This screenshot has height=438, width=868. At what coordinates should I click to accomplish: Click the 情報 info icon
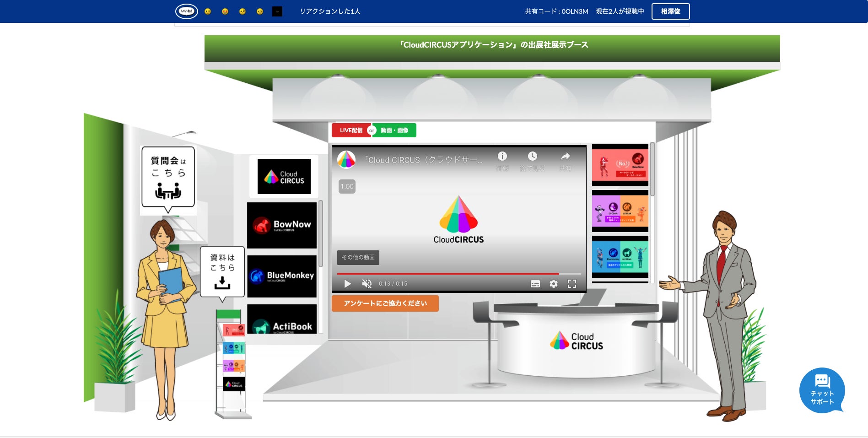(x=502, y=157)
